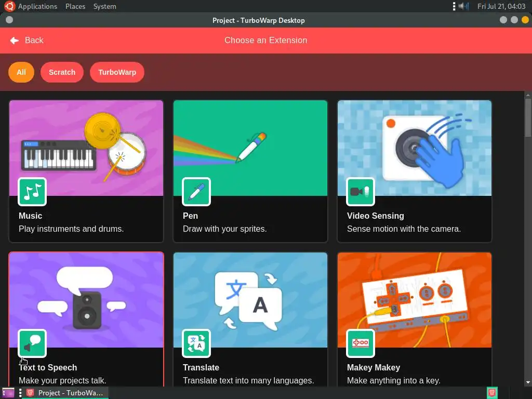Click the scrollbar down arrow
The height and width of the screenshot is (399, 532).
click(x=528, y=383)
